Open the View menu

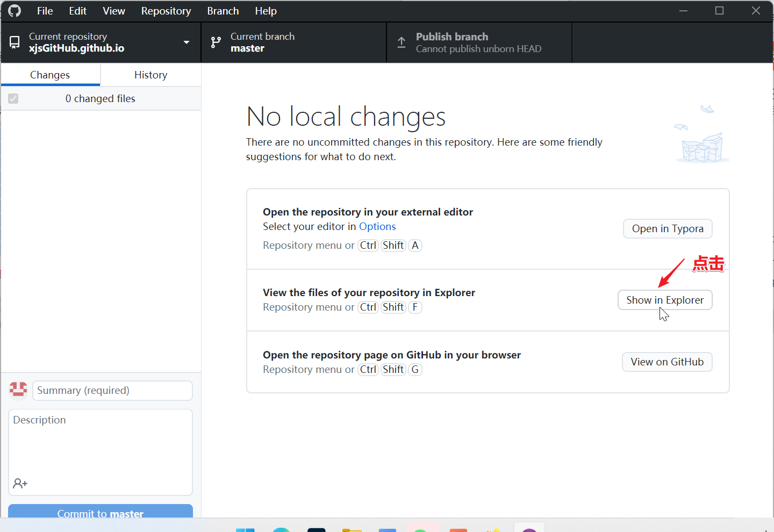click(x=114, y=11)
